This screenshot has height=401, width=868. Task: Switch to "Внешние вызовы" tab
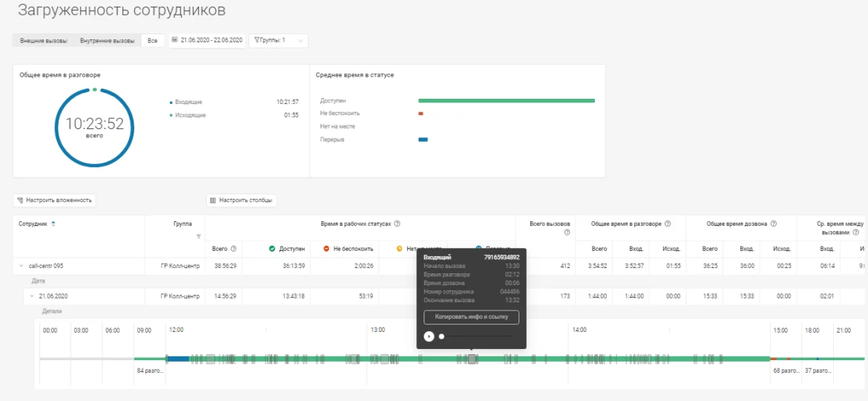click(43, 41)
